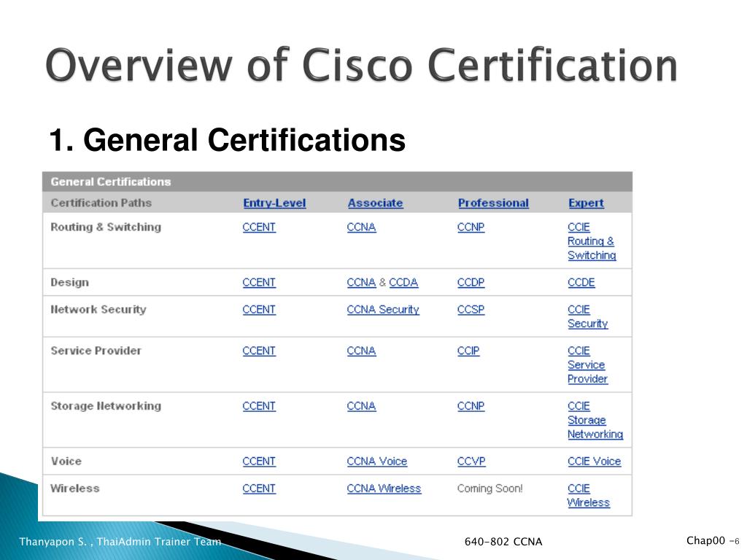Click CCENT in the Network Security row
The height and width of the screenshot is (560, 747).
(x=259, y=309)
